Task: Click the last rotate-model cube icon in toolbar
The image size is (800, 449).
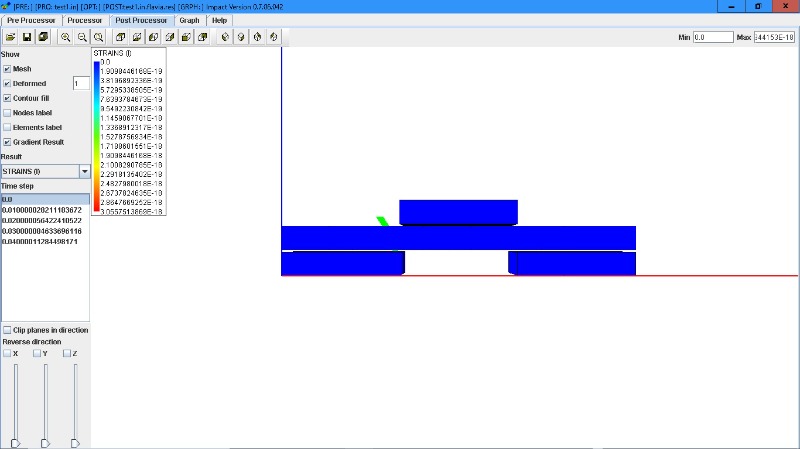Action: (x=274, y=37)
